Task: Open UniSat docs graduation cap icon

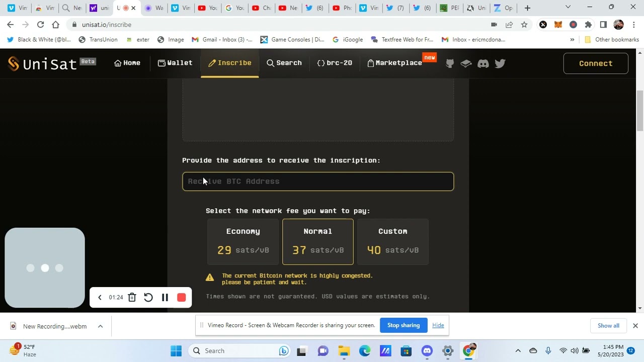Action: [466, 63]
